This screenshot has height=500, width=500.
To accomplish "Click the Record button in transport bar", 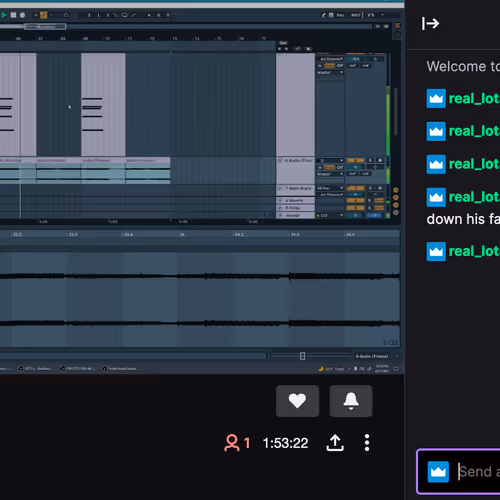I will click(22, 15).
